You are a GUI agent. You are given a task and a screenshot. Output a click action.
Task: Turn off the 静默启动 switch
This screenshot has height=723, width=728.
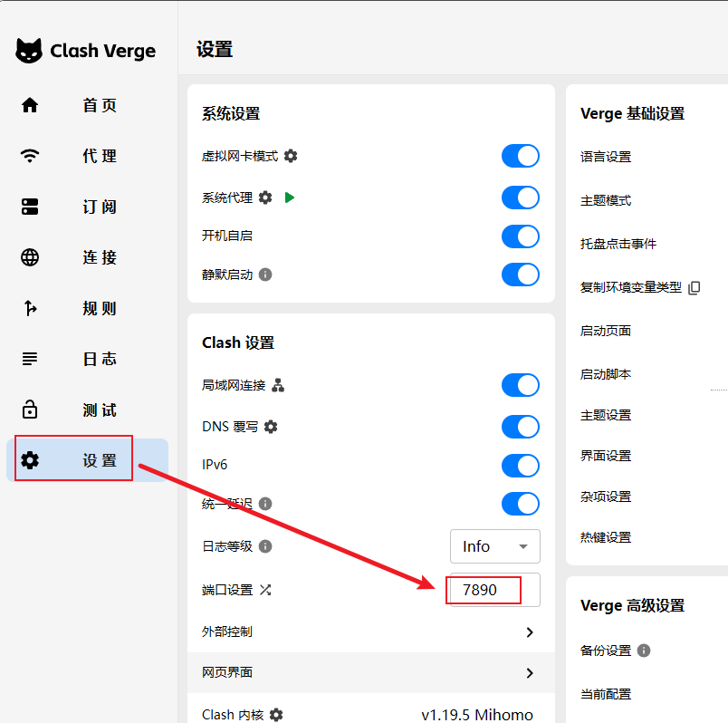521,275
